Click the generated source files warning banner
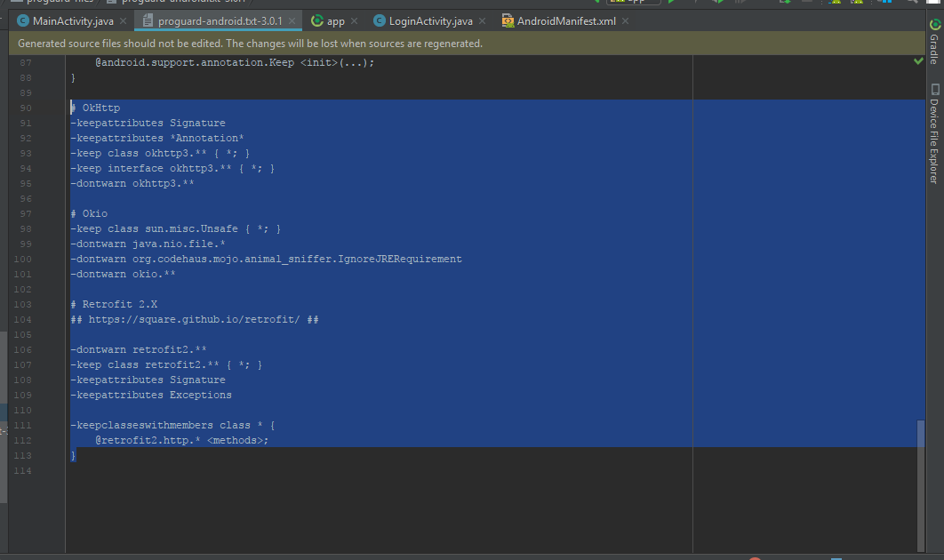The image size is (944, 560). click(467, 44)
